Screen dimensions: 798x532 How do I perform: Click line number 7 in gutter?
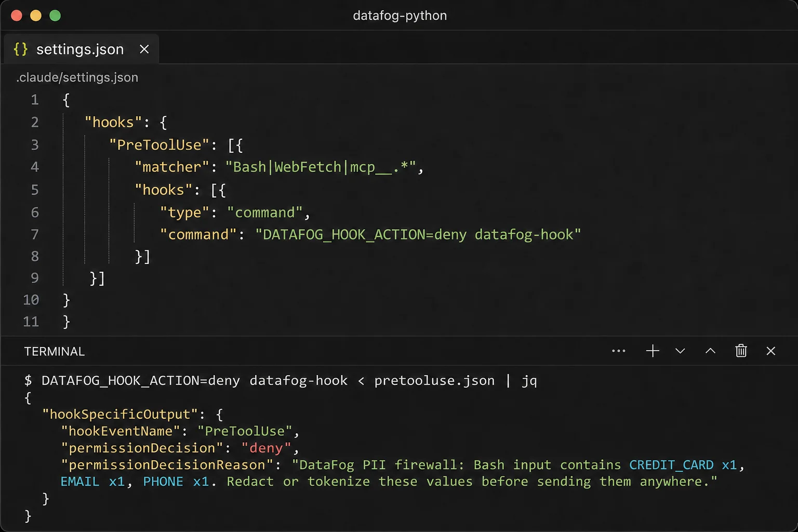[x=35, y=234]
